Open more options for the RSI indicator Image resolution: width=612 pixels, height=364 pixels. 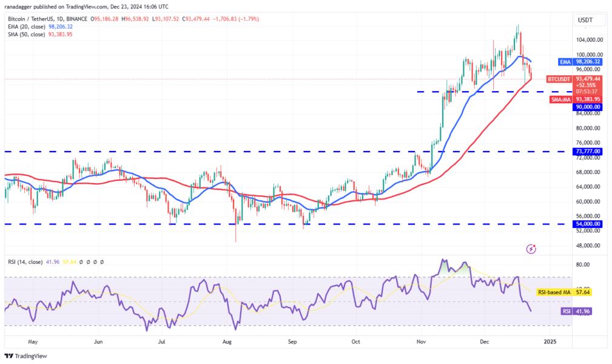click(x=101, y=261)
